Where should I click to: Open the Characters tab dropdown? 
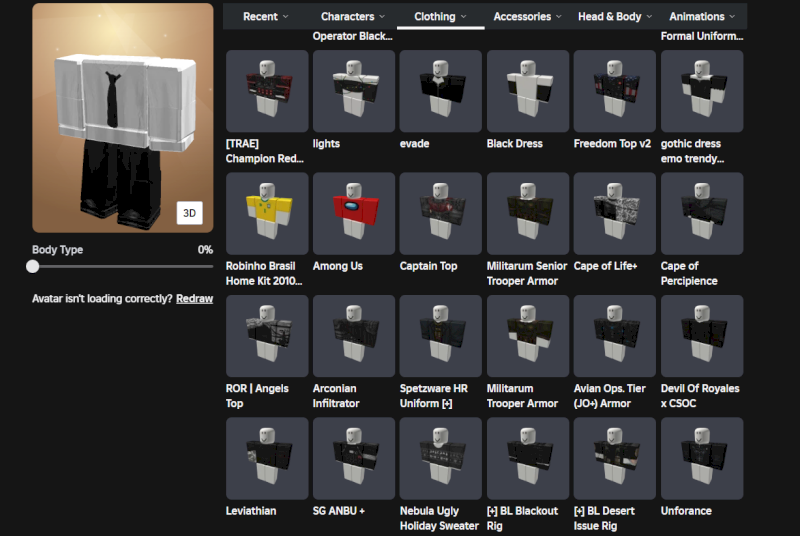(353, 16)
